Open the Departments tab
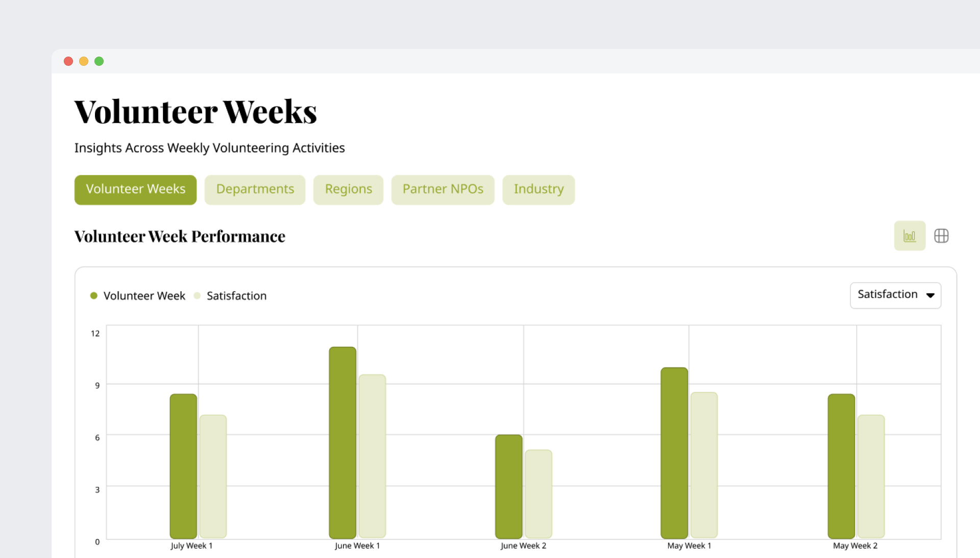 pyautogui.click(x=255, y=189)
